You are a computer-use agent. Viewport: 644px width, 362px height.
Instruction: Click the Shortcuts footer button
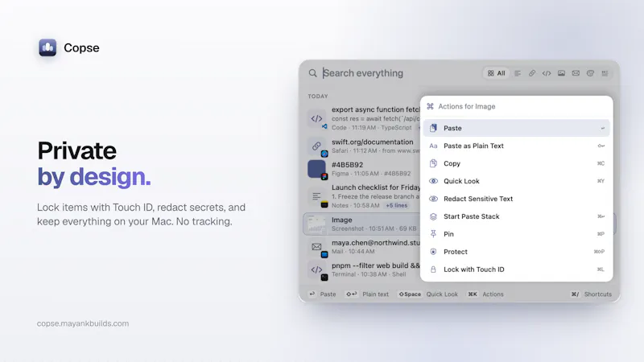point(591,294)
